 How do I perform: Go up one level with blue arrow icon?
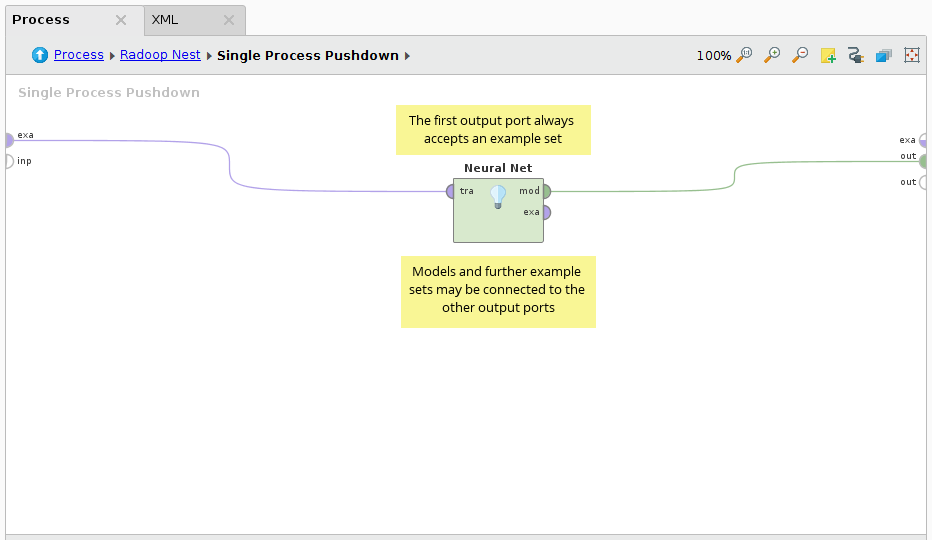coord(40,56)
